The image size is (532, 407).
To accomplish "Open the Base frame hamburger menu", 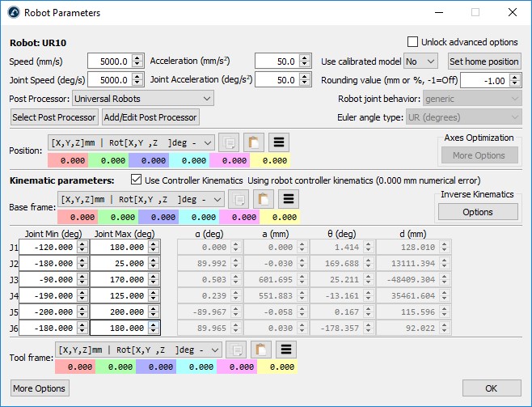I will (x=289, y=199).
